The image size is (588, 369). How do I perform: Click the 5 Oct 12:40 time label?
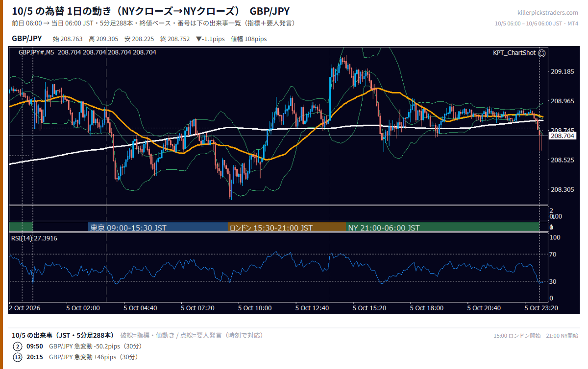coord(312,308)
